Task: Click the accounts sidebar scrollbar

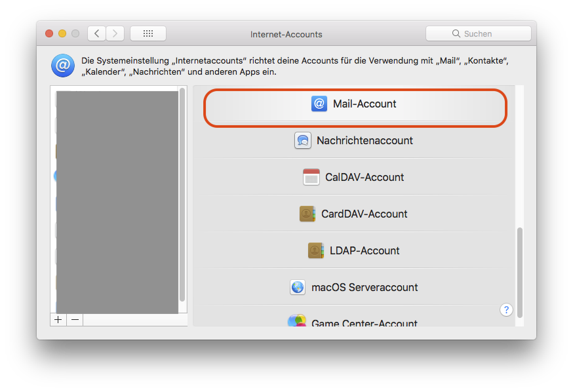Action: pyautogui.click(x=182, y=197)
